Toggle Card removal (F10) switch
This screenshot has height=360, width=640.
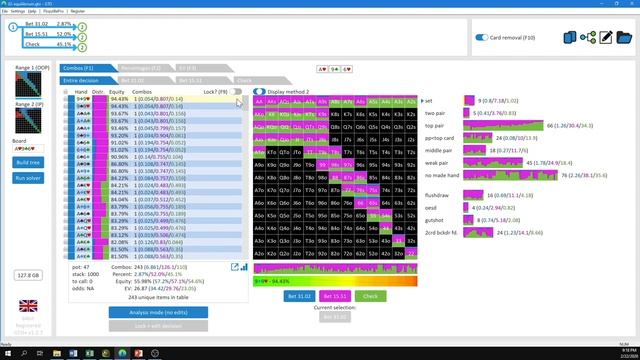[482, 38]
